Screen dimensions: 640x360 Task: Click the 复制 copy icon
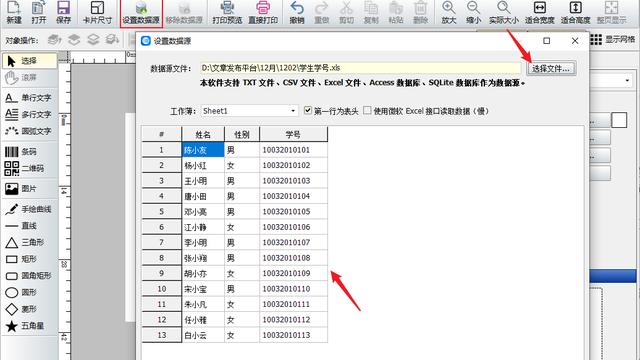pyautogui.click(x=371, y=12)
